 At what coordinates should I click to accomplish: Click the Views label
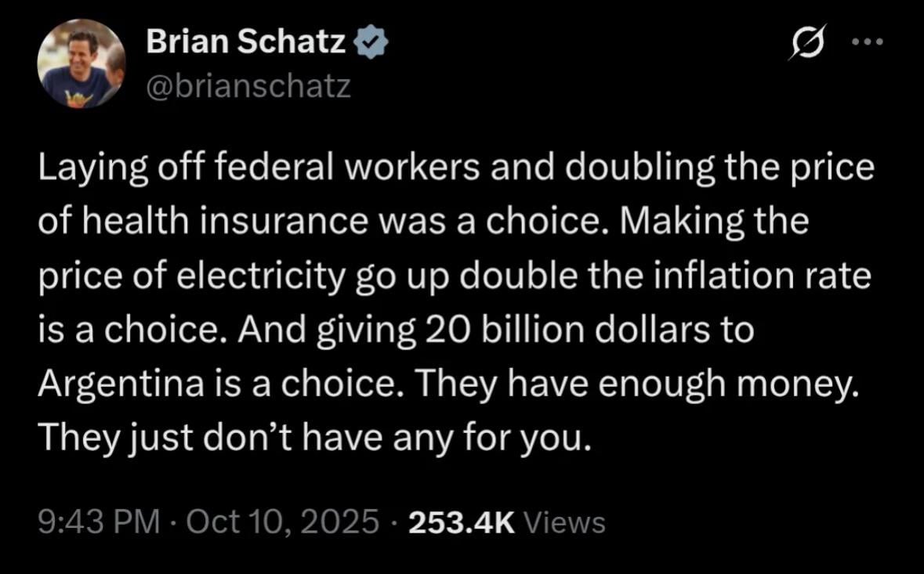point(563,522)
